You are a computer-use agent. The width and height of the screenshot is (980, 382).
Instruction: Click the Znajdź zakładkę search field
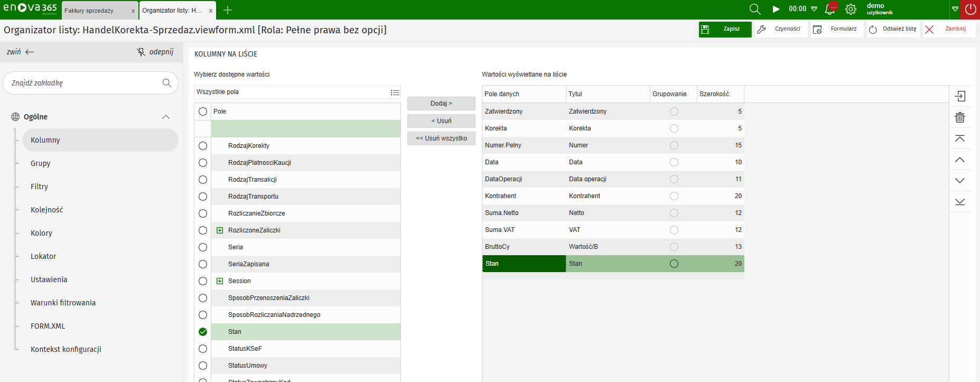pyautogui.click(x=85, y=83)
